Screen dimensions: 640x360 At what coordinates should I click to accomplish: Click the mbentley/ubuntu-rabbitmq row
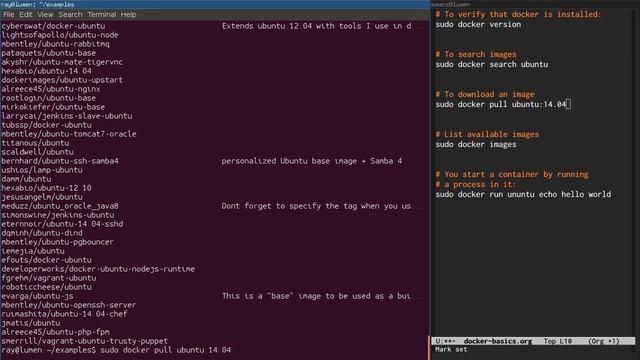pos(56,44)
